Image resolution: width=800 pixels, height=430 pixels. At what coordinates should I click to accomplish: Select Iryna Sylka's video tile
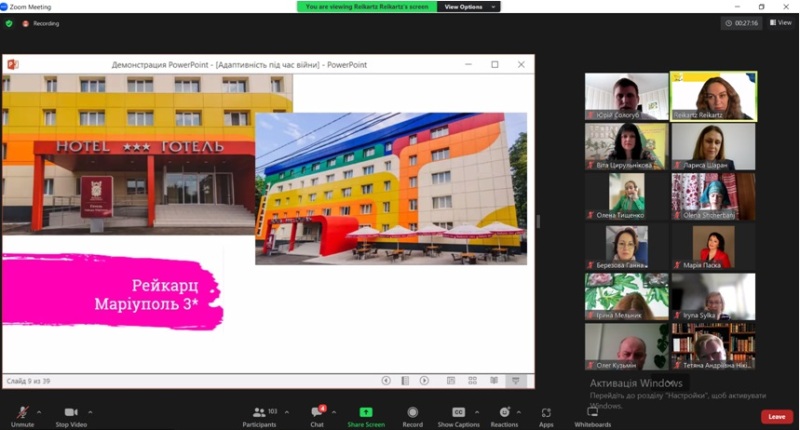pos(713,296)
